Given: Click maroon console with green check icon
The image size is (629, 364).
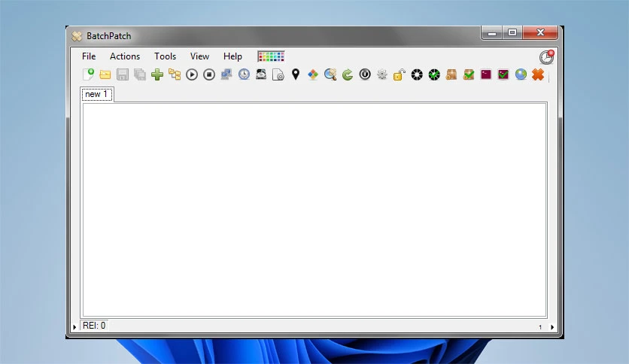Looking at the screenshot, I should (x=503, y=74).
